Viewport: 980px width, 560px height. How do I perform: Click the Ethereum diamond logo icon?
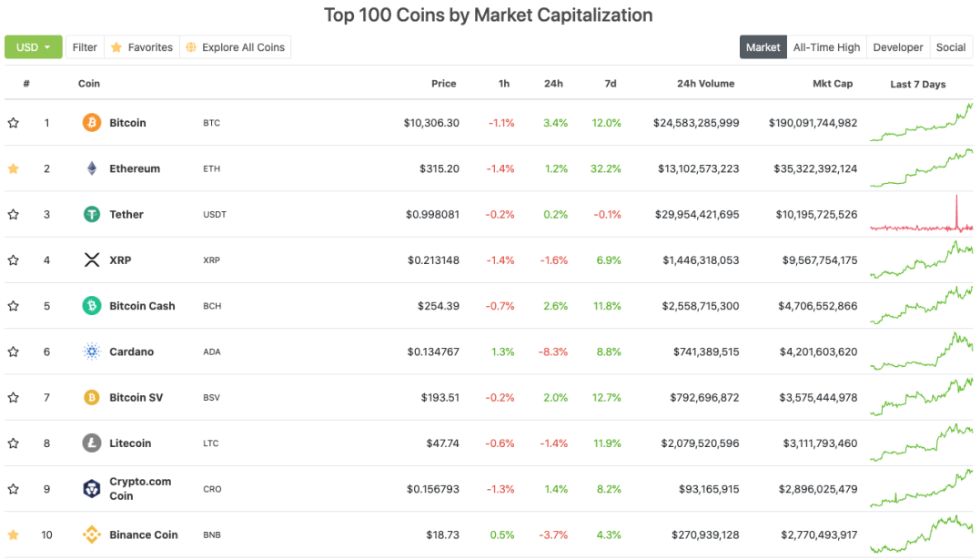[x=92, y=168]
